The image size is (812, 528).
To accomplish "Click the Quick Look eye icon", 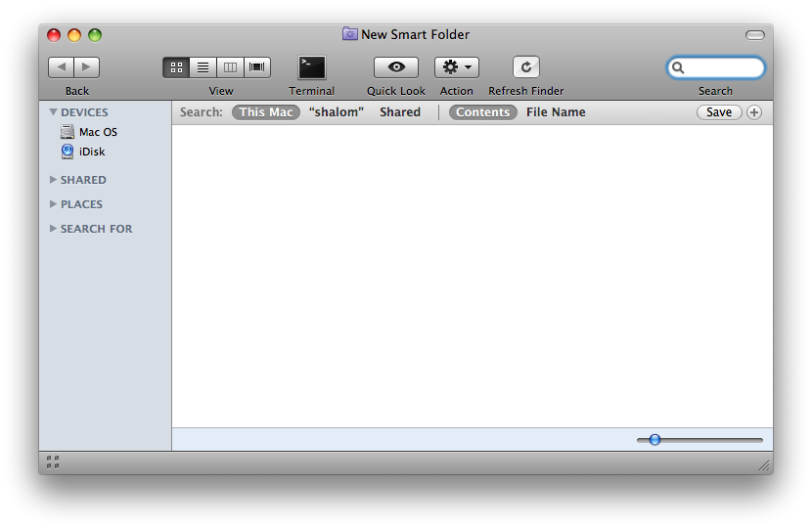I will [396, 67].
